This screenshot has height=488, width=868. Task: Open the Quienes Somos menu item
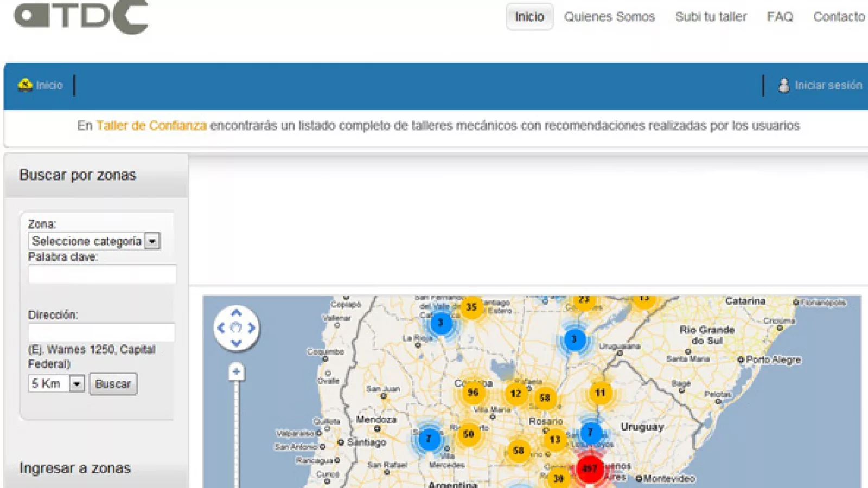tap(609, 17)
